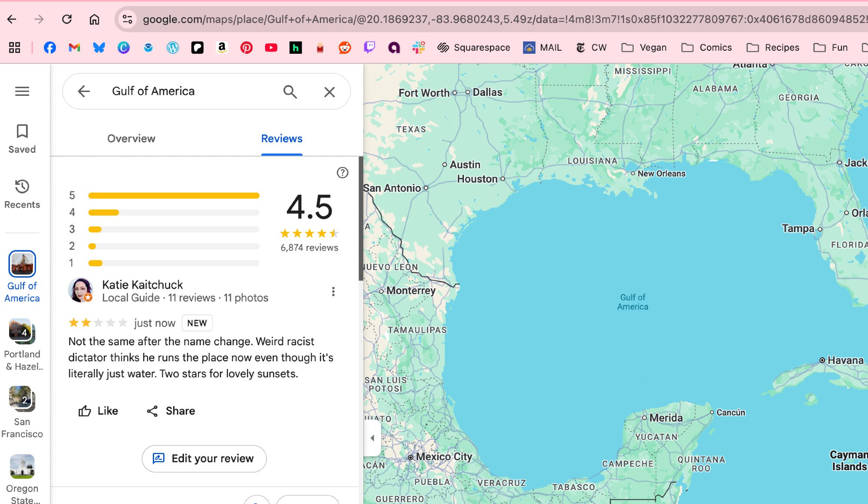
Task: Expand the Vegan bookmarks folder
Action: pyautogui.click(x=644, y=48)
